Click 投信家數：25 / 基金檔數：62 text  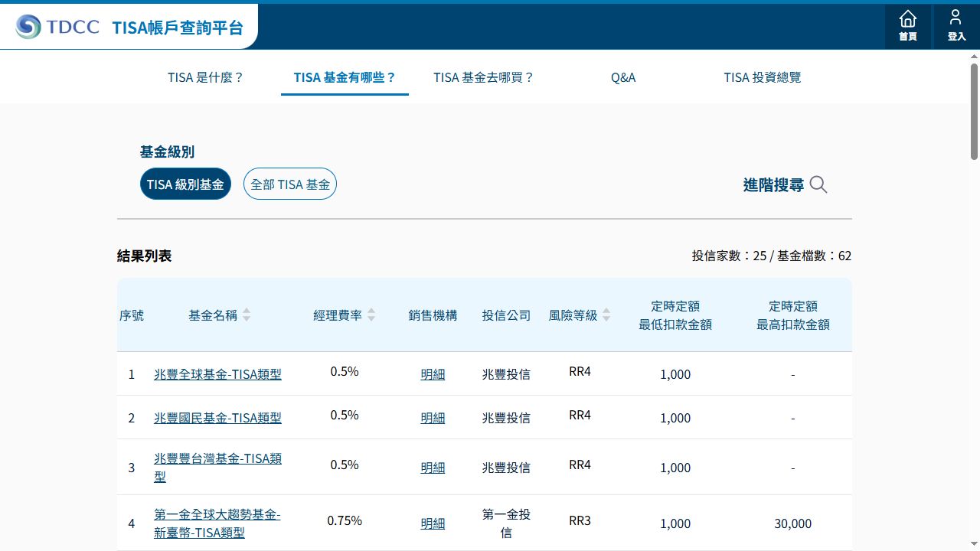772,256
